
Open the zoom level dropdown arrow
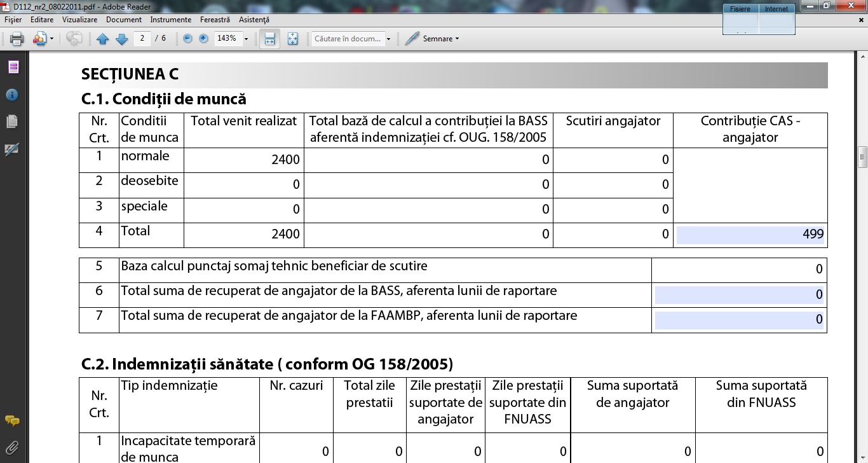pyautogui.click(x=246, y=39)
